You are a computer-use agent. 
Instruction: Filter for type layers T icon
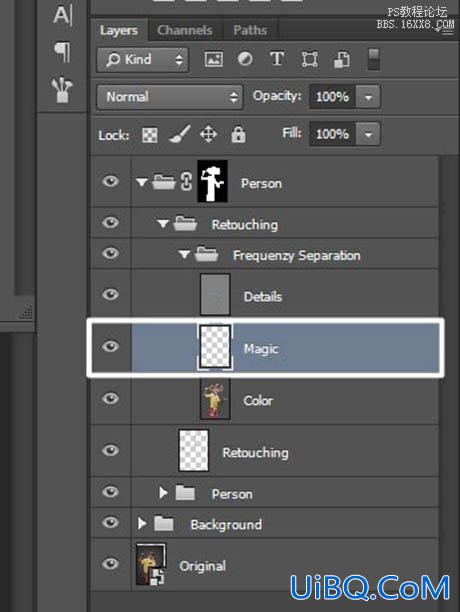tap(277, 59)
